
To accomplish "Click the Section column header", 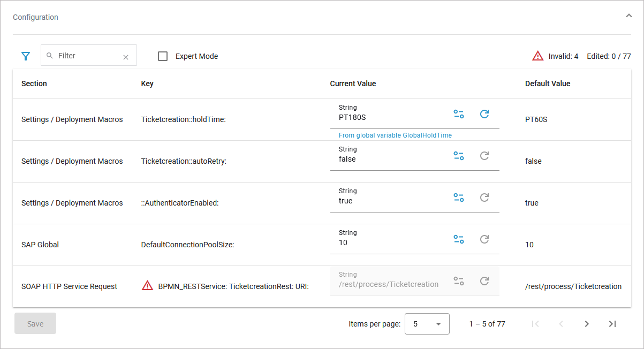I will [x=34, y=84].
